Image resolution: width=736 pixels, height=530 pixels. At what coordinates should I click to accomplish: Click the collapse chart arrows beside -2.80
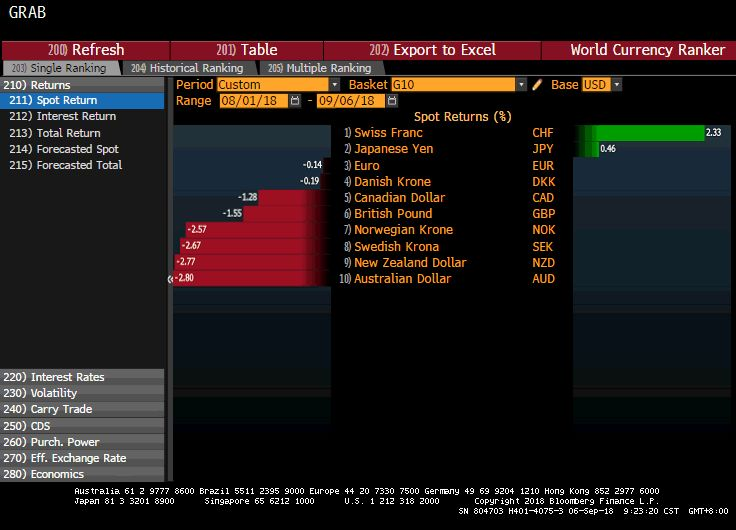point(170,279)
